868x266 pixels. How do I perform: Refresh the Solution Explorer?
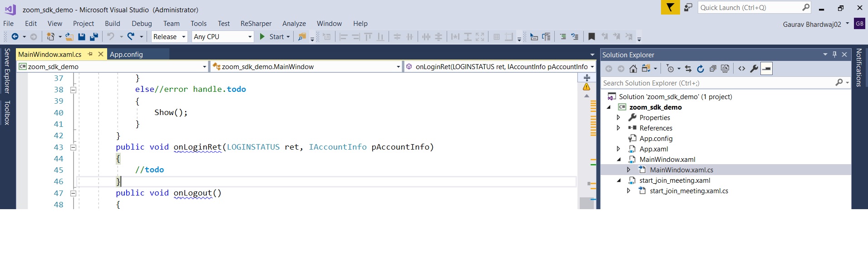pos(700,69)
